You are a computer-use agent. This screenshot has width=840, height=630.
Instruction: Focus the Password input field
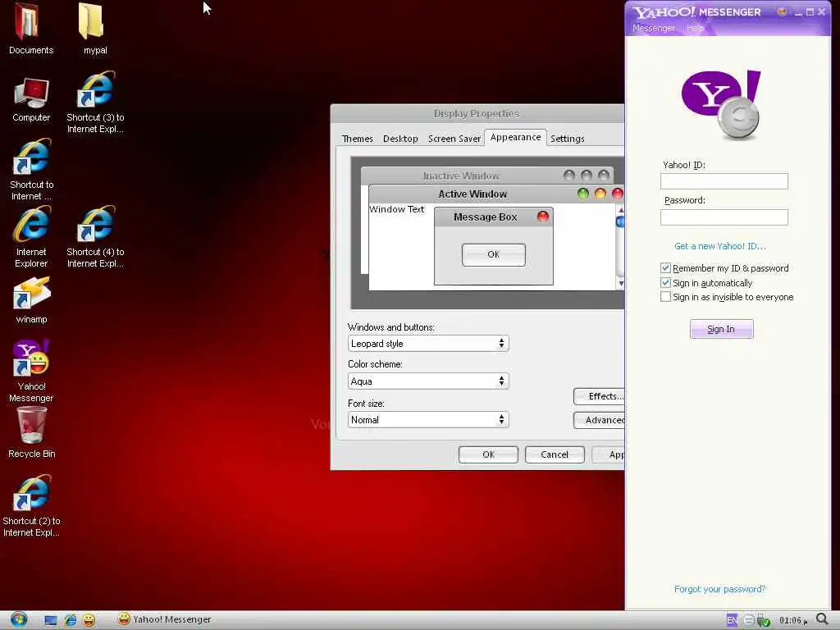(724, 217)
